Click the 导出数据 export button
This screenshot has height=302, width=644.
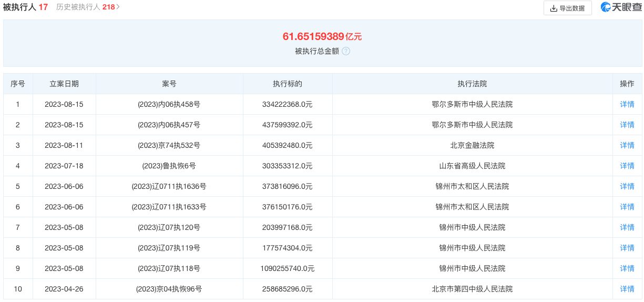click(567, 8)
